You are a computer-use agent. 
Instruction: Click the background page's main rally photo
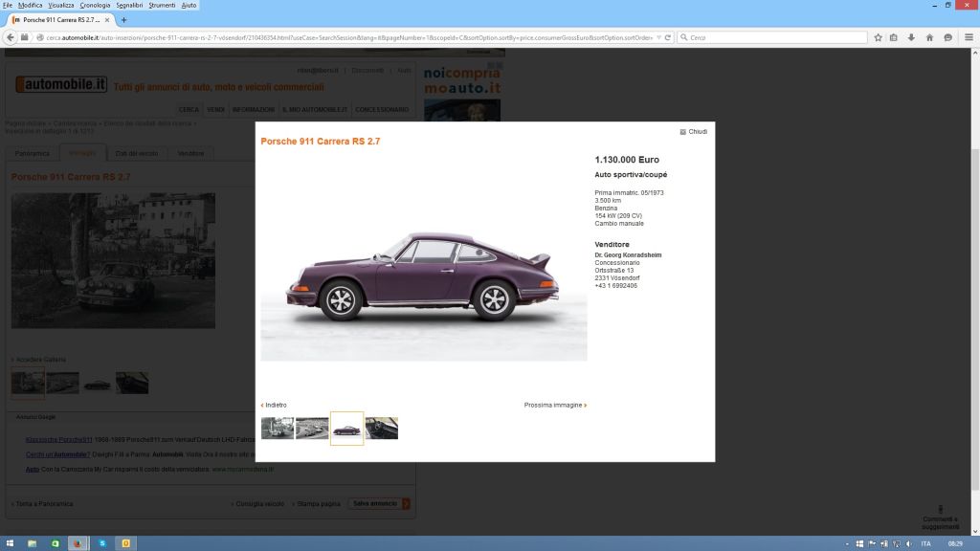coord(113,260)
